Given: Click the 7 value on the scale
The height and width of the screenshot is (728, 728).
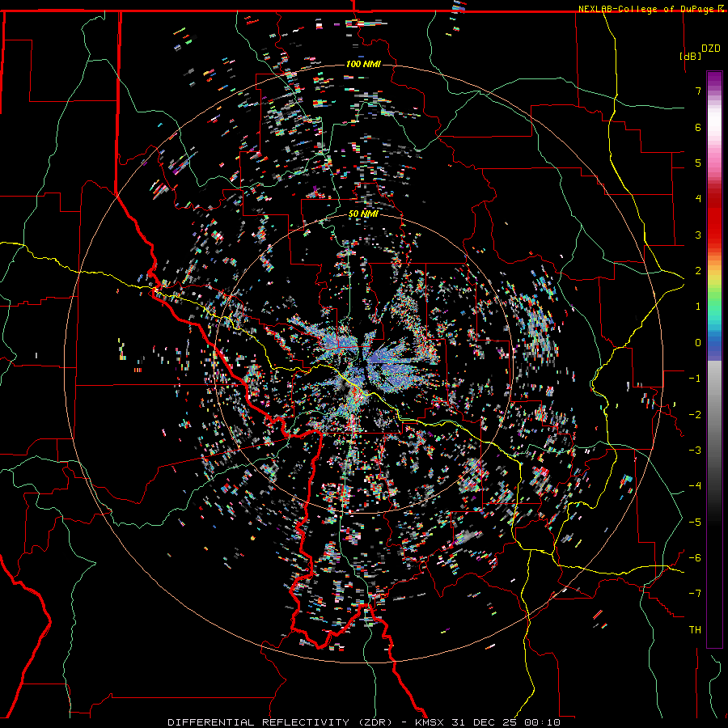Looking at the screenshot, I should [698, 91].
